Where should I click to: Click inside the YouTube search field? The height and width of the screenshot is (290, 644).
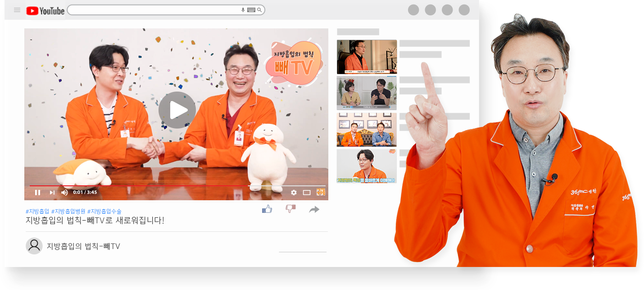(153, 10)
